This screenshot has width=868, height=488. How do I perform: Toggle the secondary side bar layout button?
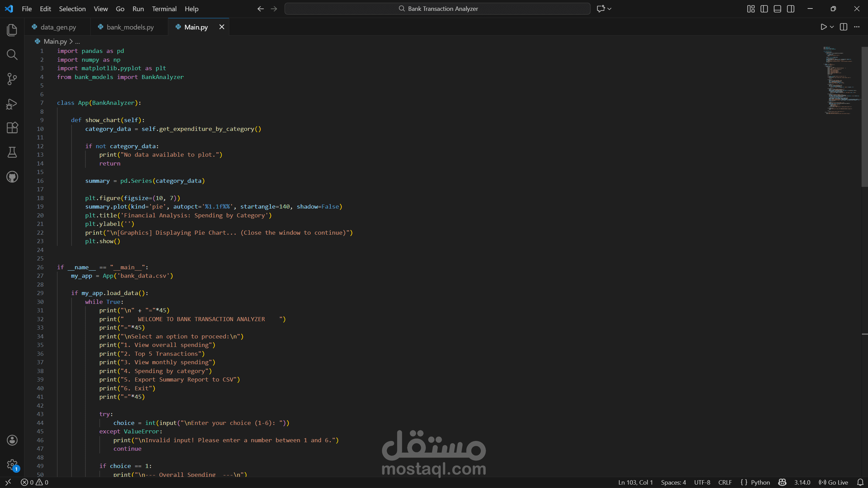[x=790, y=9]
